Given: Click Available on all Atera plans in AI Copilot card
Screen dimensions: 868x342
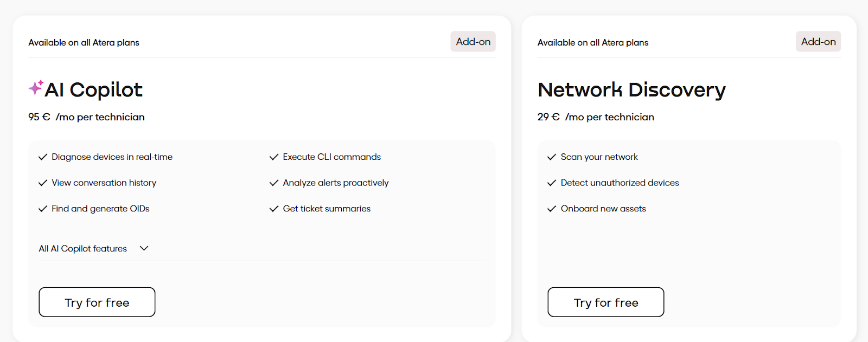Looking at the screenshot, I should coord(84,42).
